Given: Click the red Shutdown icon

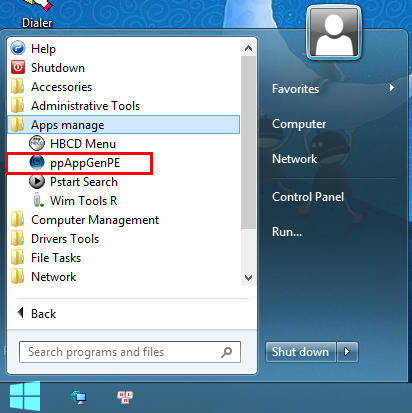Looking at the screenshot, I should [18, 67].
